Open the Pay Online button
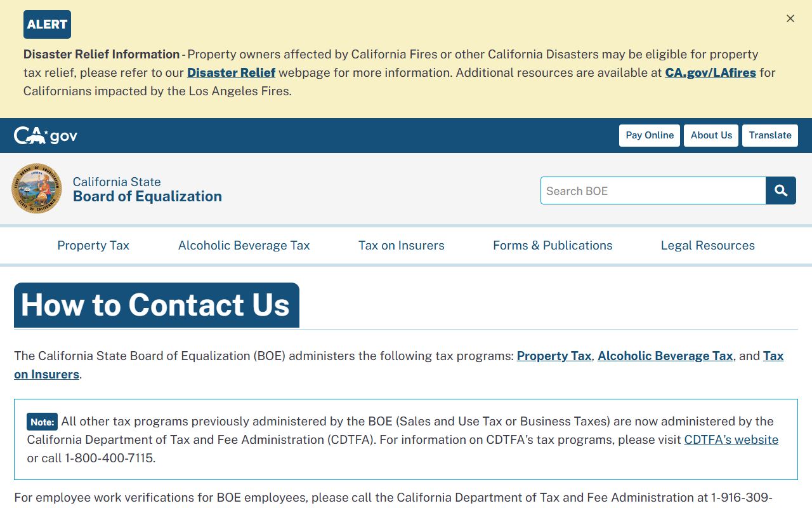812x508 pixels. click(x=650, y=135)
